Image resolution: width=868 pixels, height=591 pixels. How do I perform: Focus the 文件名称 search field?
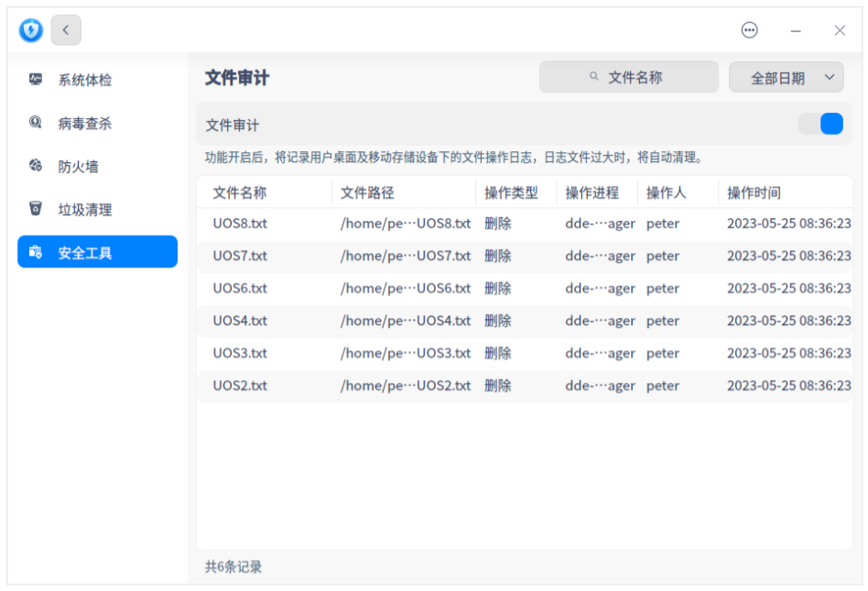click(x=629, y=77)
